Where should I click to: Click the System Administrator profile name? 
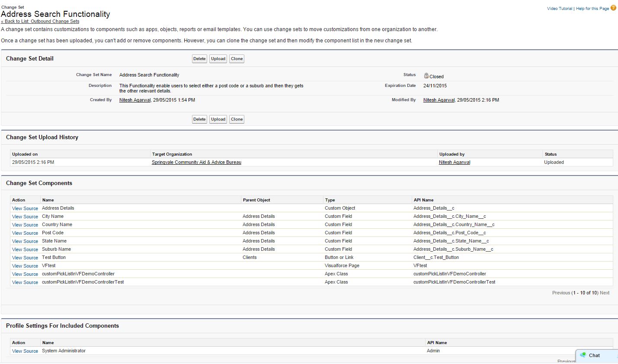(64, 351)
